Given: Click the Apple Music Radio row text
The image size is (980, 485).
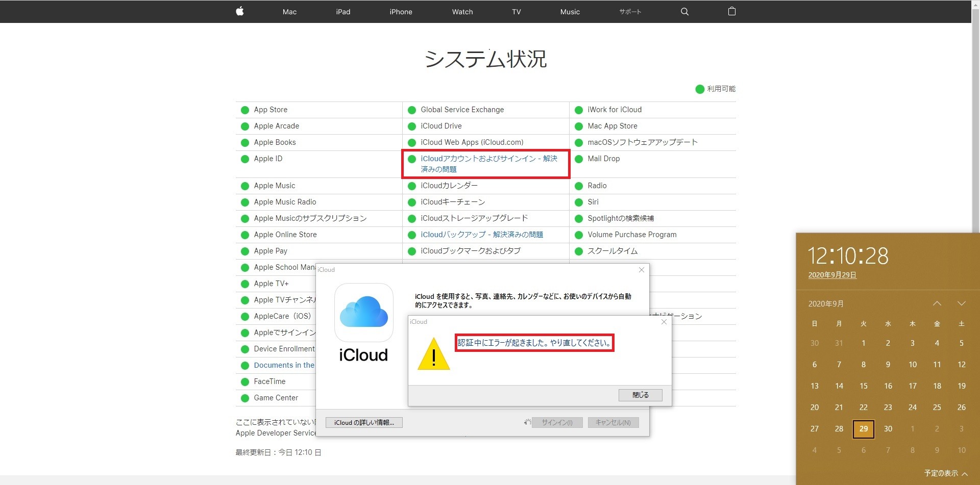Looking at the screenshot, I should pyautogui.click(x=285, y=202).
